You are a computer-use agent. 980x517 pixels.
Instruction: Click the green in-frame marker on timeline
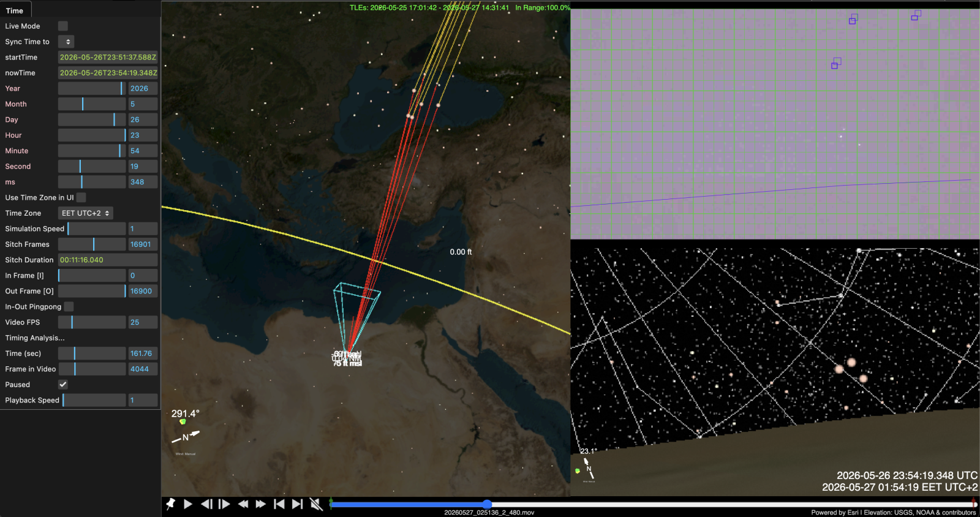(331, 504)
